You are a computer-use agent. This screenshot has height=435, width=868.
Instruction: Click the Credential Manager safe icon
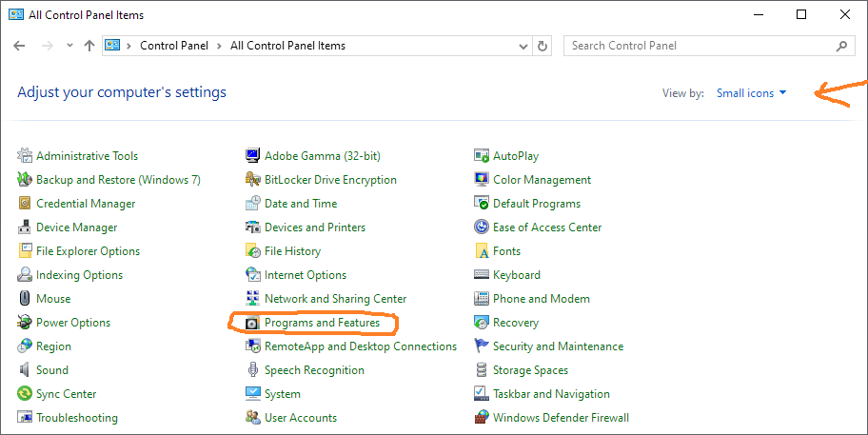25,203
